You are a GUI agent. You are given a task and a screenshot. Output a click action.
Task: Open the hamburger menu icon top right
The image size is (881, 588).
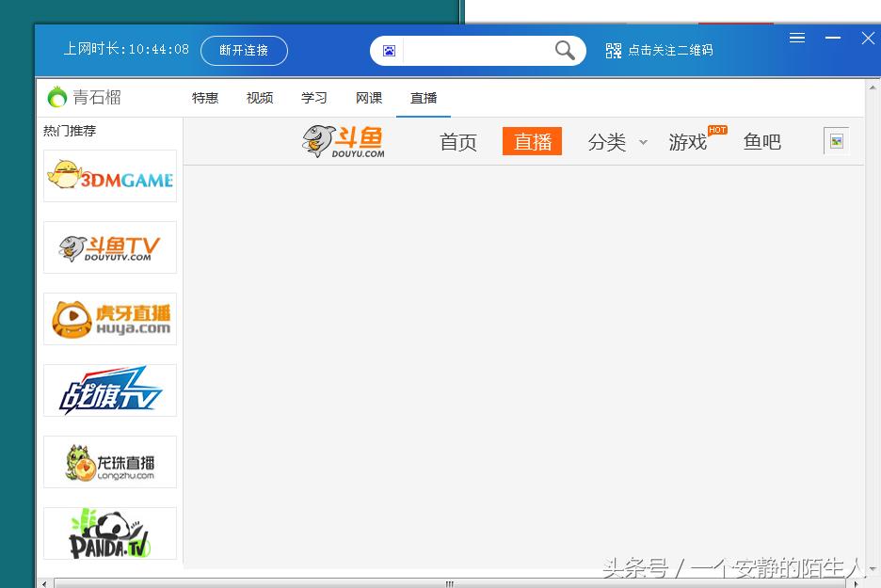797,38
